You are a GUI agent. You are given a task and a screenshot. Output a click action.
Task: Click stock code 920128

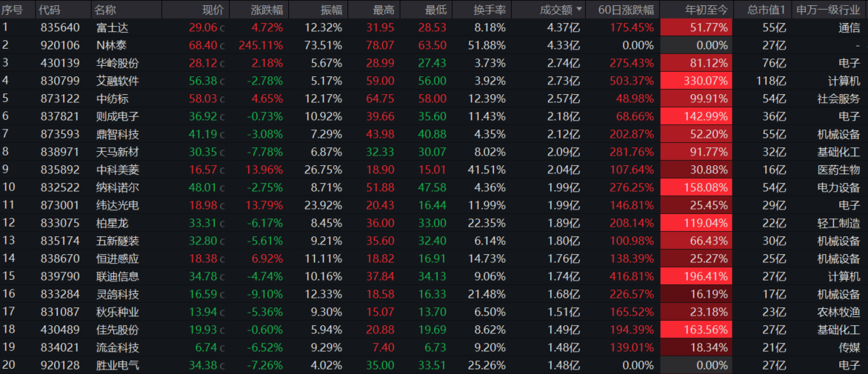point(60,365)
